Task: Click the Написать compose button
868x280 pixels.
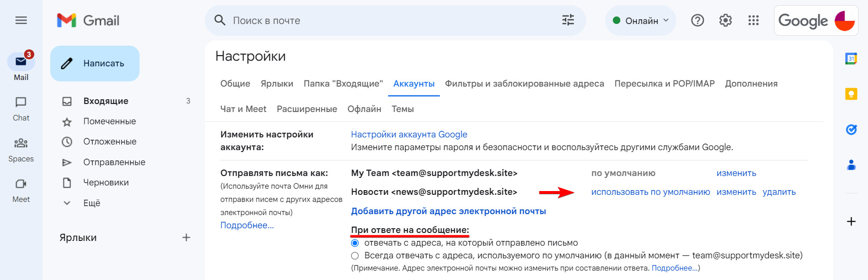Action: [95, 64]
